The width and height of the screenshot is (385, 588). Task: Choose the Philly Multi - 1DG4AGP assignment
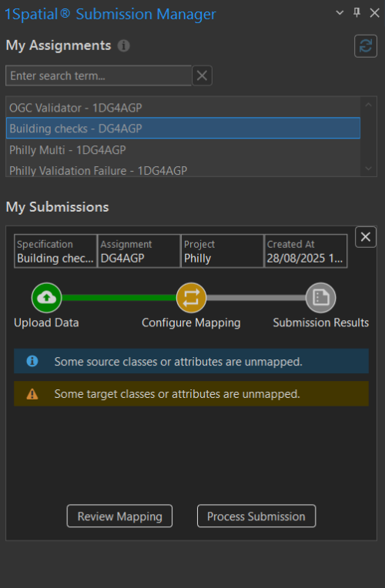[183, 150]
